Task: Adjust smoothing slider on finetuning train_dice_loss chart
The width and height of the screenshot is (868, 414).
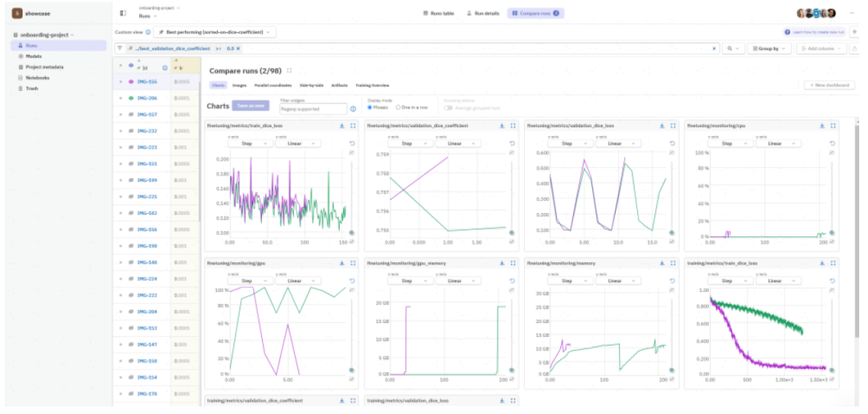Action: [351, 232]
